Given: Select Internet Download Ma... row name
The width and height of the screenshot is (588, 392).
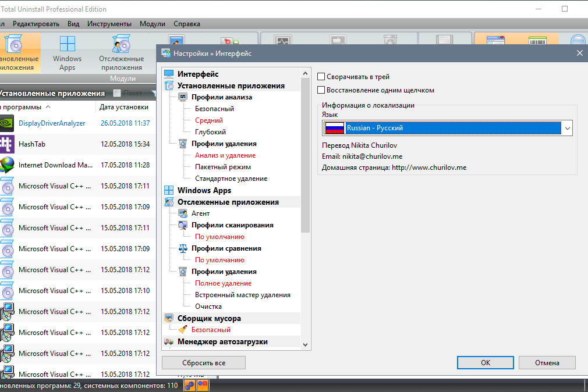Looking at the screenshot, I should pos(55,165).
